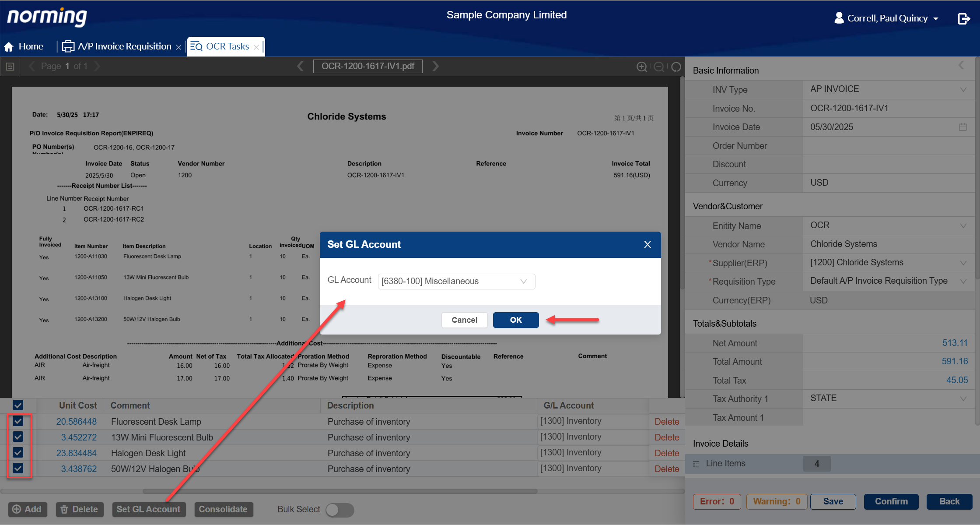This screenshot has height=525, width=980.
Task: Click OK in Set GL Account dialog
Action: click(516, 320)
